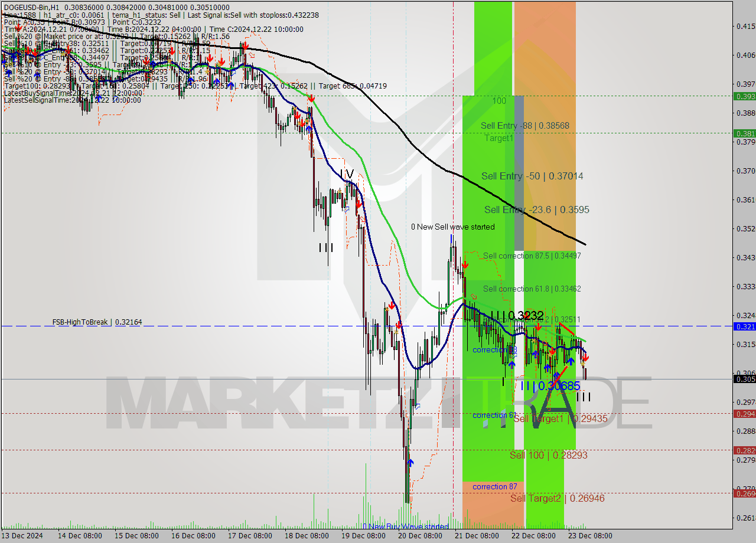
Task: Select the 'Sell Target2 | 0.26946' label
Action: click(558, 498)
